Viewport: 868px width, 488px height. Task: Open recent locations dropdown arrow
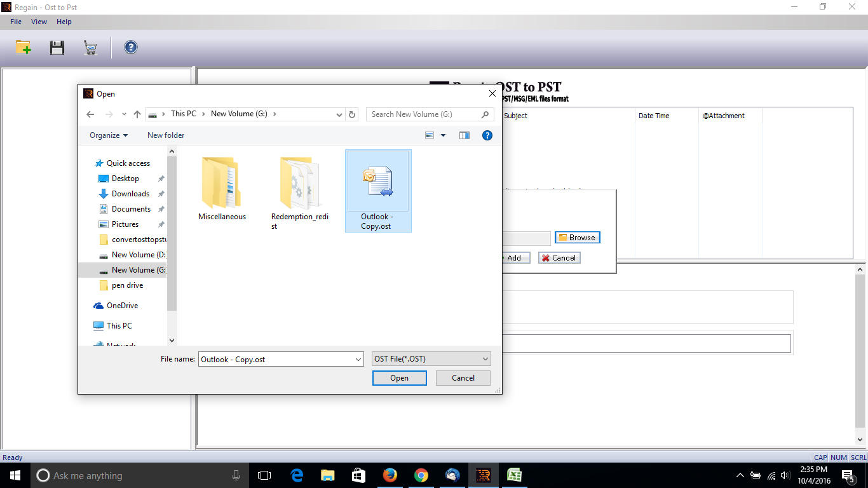tap(124, 114)
